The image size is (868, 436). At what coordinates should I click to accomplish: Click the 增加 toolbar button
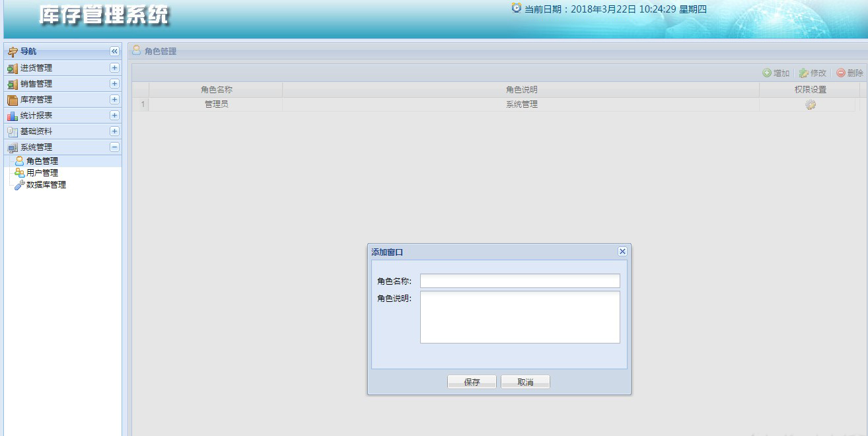coord(776,73)
